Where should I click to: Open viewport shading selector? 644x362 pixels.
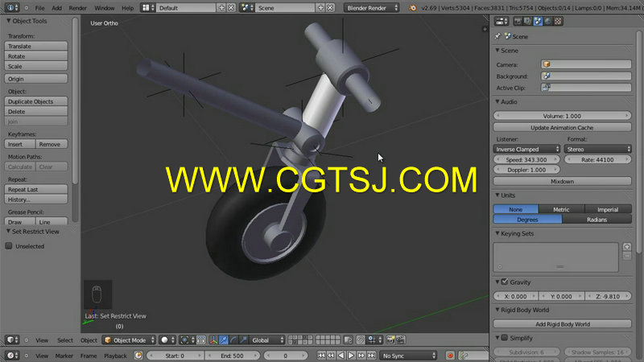[167, 339]
